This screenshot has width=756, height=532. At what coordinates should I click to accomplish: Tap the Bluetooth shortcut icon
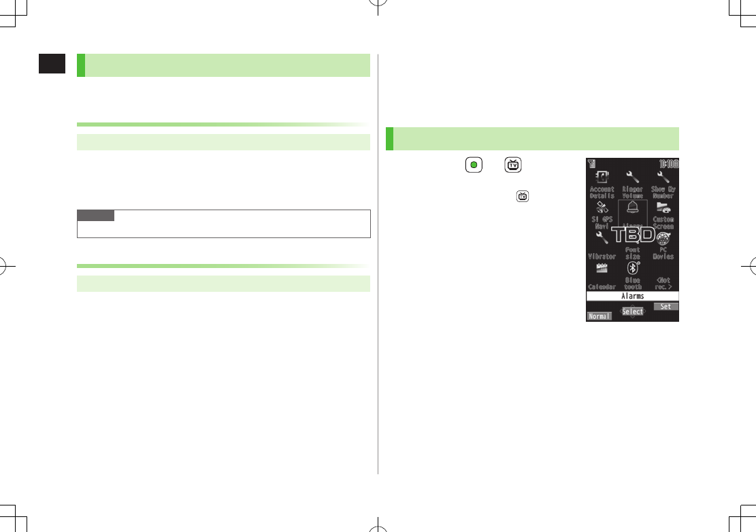coord(633,268)
